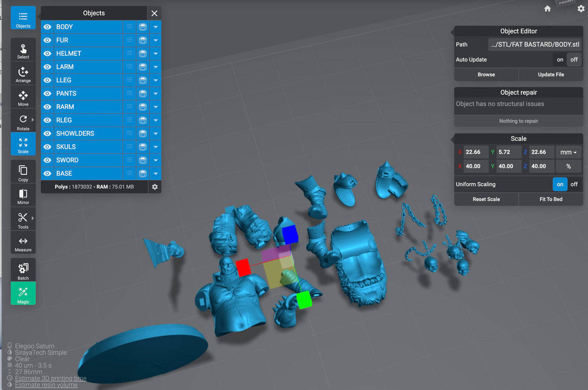Hide the BODY object

[48, 27]
